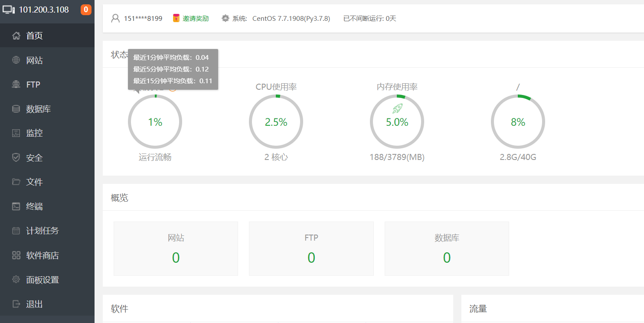Click the gear icon for 面板设置

(x=16, y=280)
